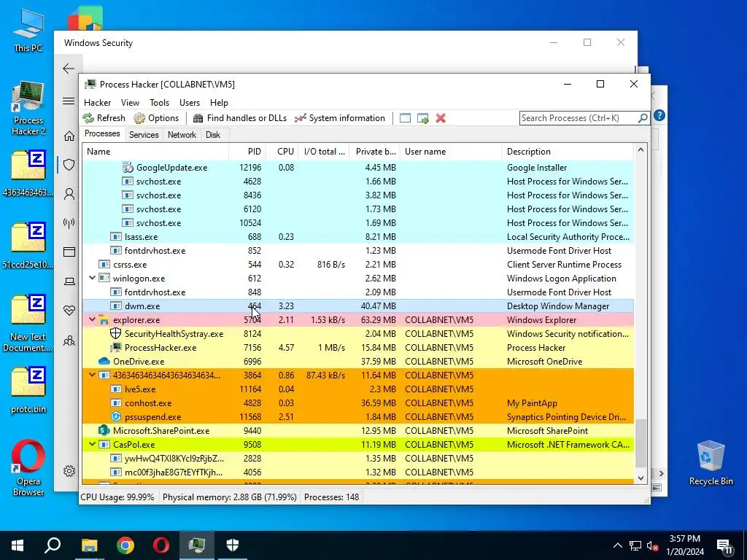
Task: Select the SecurityHealthSystray.exe shield icon
Action: pos(116,333)
